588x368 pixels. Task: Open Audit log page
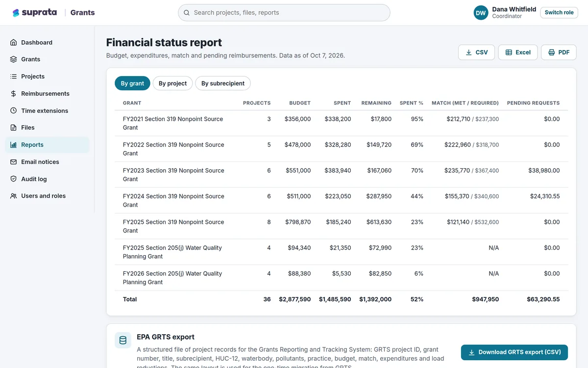click(x=47, y=179)
